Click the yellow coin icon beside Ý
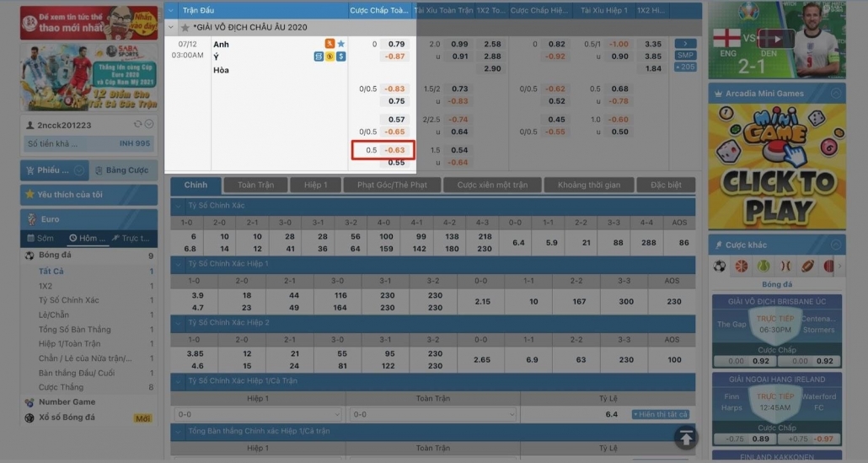This screenshot has height=463, width=868. point(330,57)
